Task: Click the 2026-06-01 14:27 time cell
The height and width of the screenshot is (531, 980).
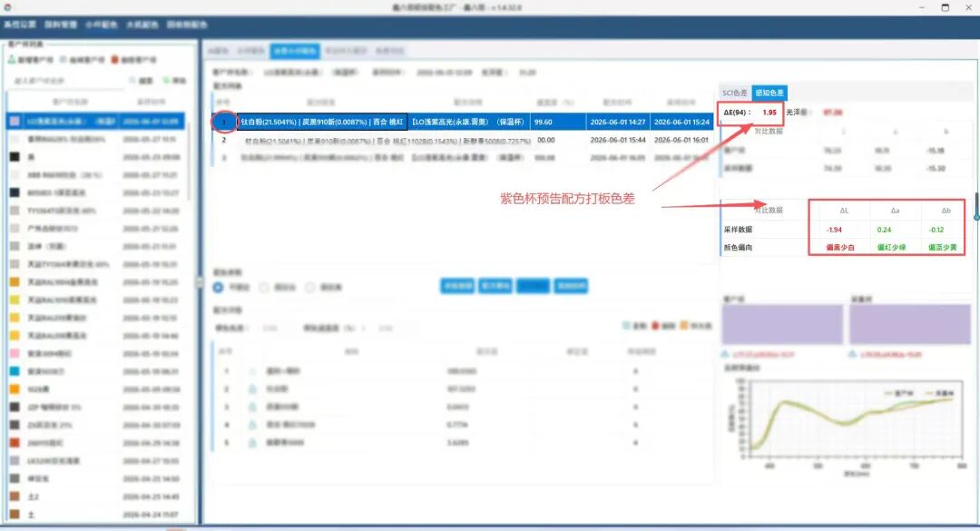Action: pos(618,122)
